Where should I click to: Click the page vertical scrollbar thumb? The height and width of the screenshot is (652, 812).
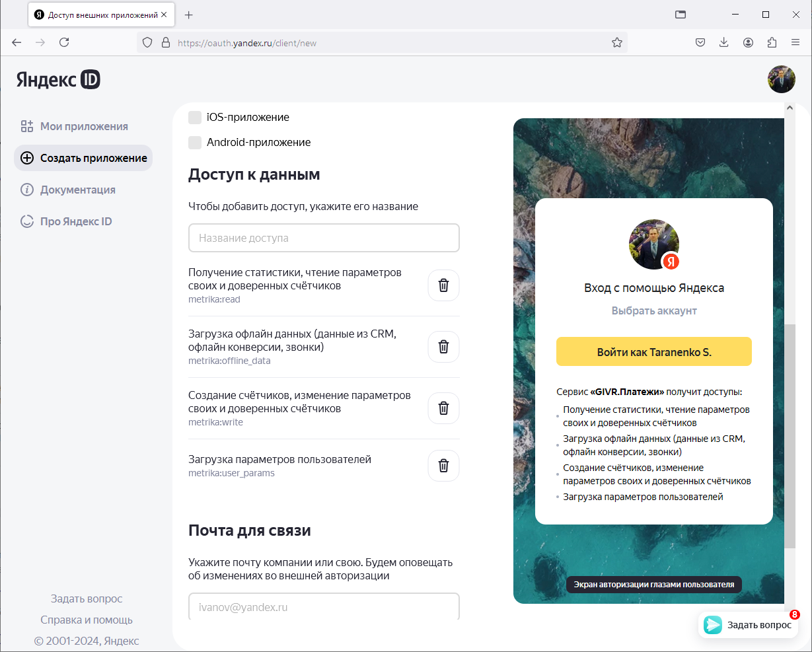point(790,436)
